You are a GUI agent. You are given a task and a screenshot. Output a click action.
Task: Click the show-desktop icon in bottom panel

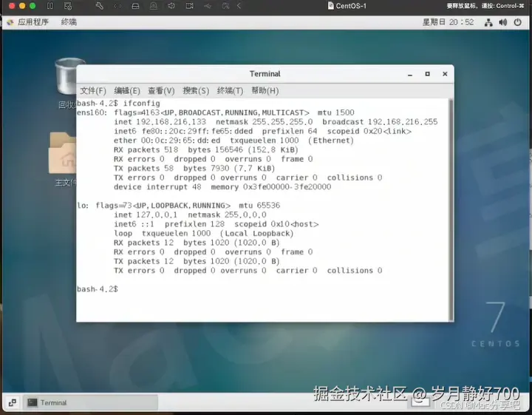(x=13, y=402)
